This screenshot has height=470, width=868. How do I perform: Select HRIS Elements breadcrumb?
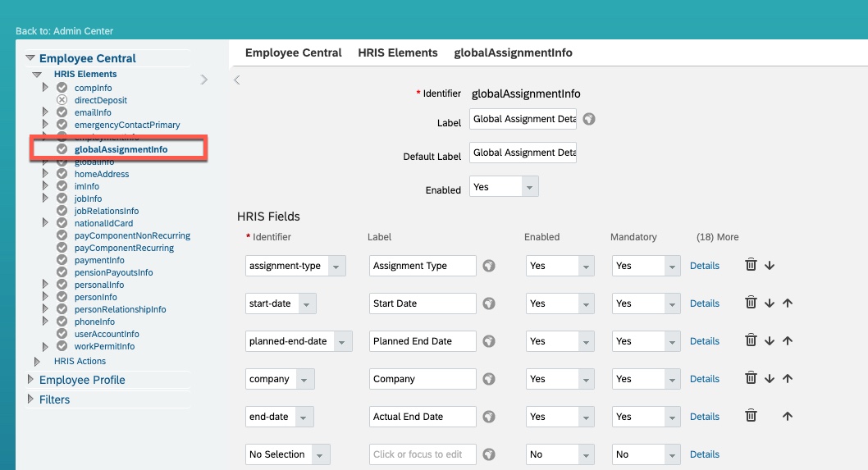tap(397, 52)
